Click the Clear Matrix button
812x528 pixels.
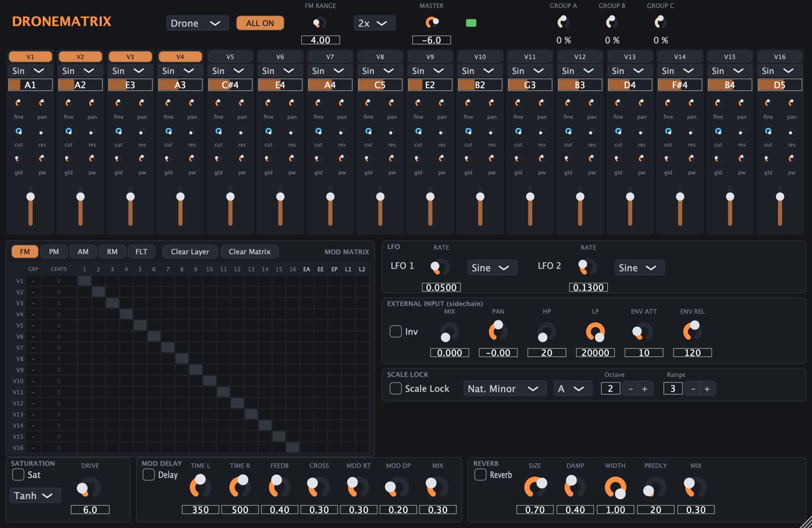click(249, 252)
